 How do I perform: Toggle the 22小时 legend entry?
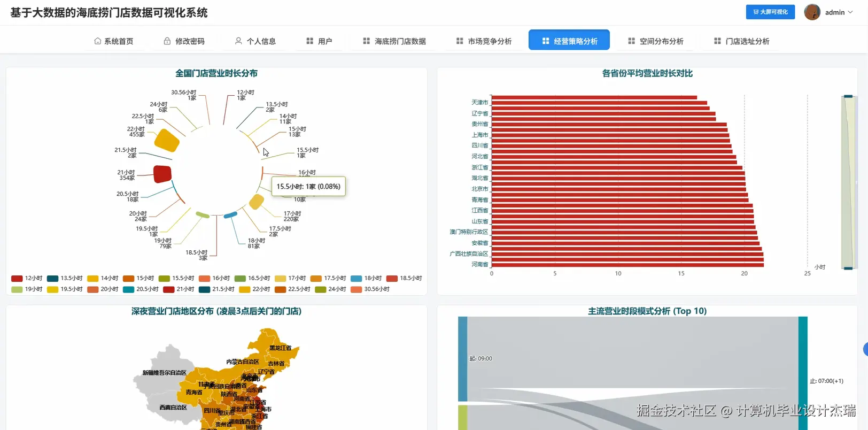point(254,289)
